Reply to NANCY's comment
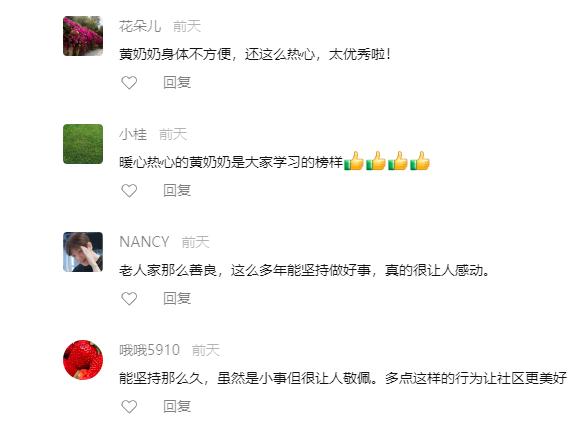The width and height of the screenshot is (585, 424). [177, 299]
